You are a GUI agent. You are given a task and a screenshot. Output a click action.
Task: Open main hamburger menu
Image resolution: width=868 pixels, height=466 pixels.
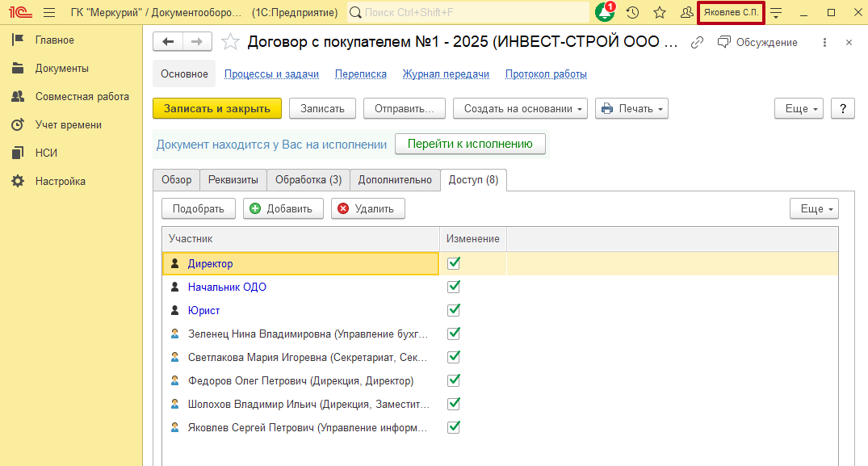point(49,13)
